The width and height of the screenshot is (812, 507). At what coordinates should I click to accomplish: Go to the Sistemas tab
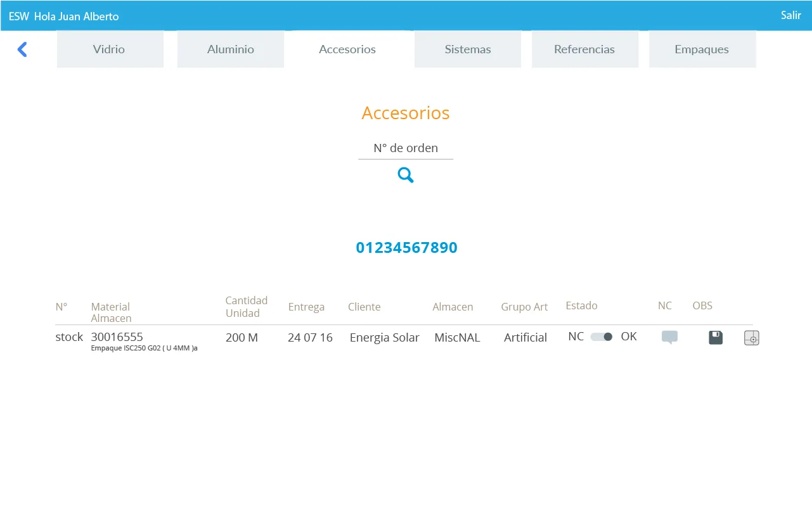tap(468, 49)
